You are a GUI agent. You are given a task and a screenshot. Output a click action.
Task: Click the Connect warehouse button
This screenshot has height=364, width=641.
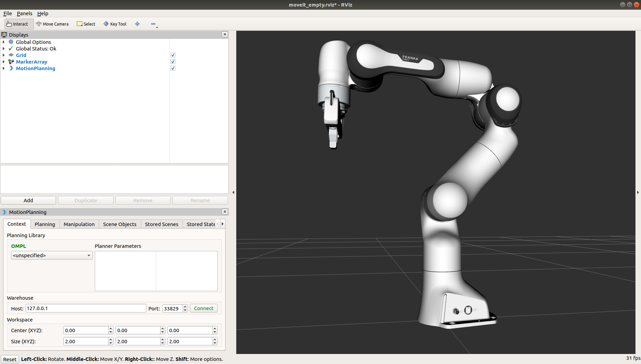pyautogui.click(x=204, y=308)
